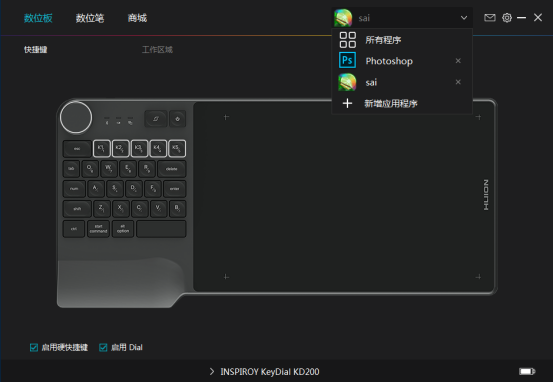Click the tablet active drawing area
The width and height of the screenshot is (554, 382).
coord(343,197)
